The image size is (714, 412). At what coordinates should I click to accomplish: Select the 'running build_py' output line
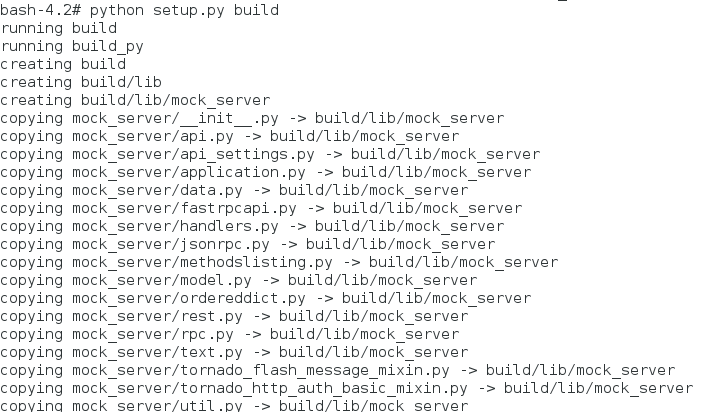click(71, 46)
